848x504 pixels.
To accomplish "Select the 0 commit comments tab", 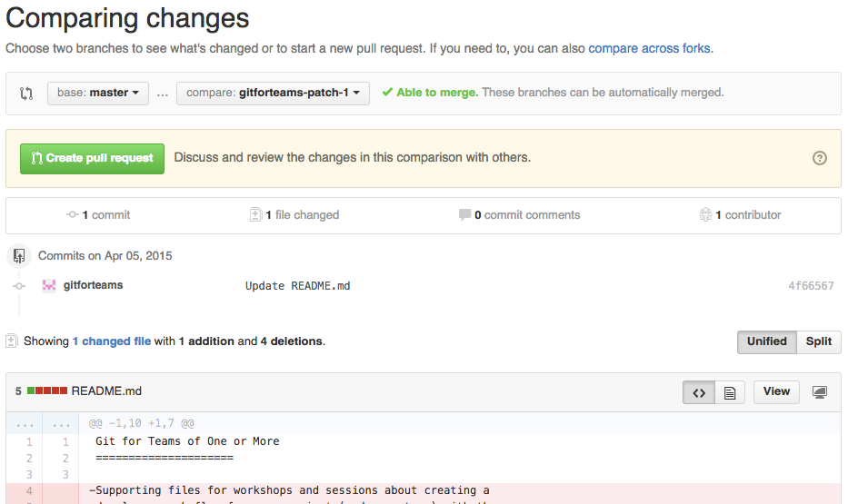I will coord(519,215).
